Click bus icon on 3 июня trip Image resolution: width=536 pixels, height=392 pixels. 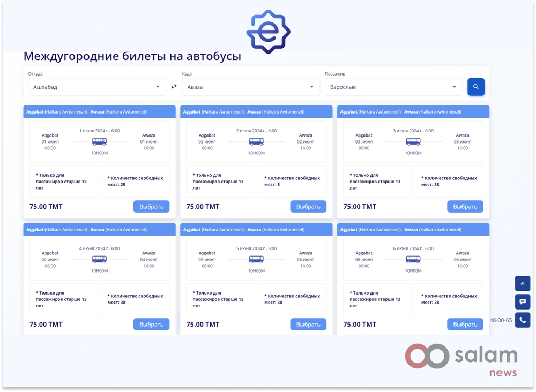pos(413,142)
